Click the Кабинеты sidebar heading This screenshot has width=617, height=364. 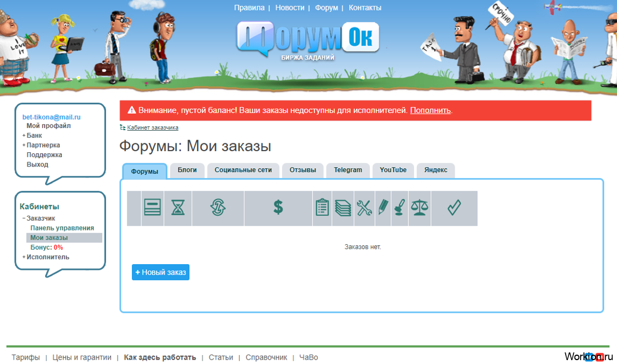[39, 206]
